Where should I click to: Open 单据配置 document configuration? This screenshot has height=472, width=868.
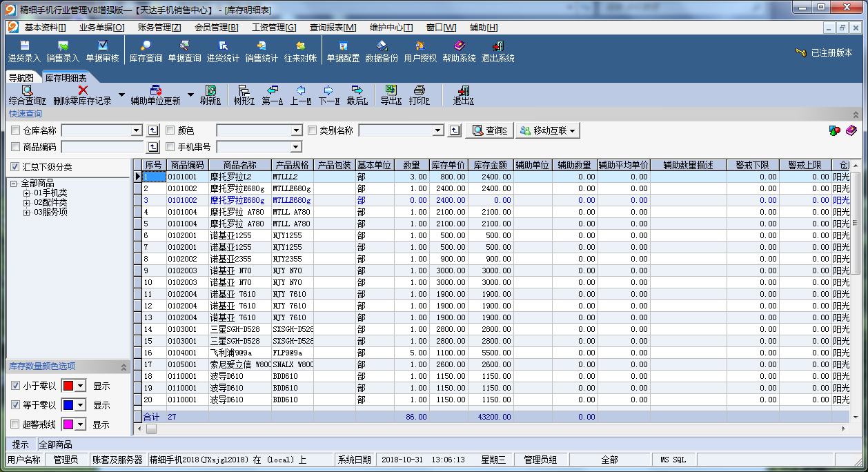(344, 52)
